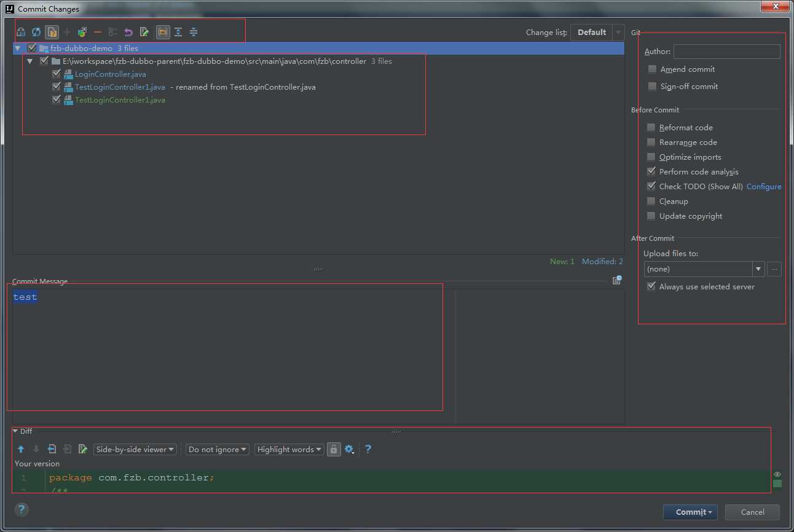Click the round help button at bottom left
The height and width of the screenshot is (532, 794).
22,509
